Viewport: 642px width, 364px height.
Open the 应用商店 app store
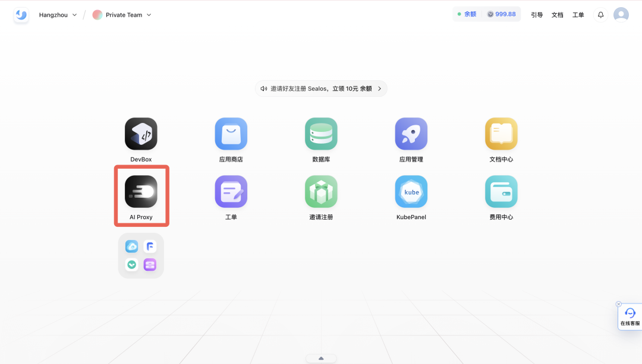tap(231, 134)
